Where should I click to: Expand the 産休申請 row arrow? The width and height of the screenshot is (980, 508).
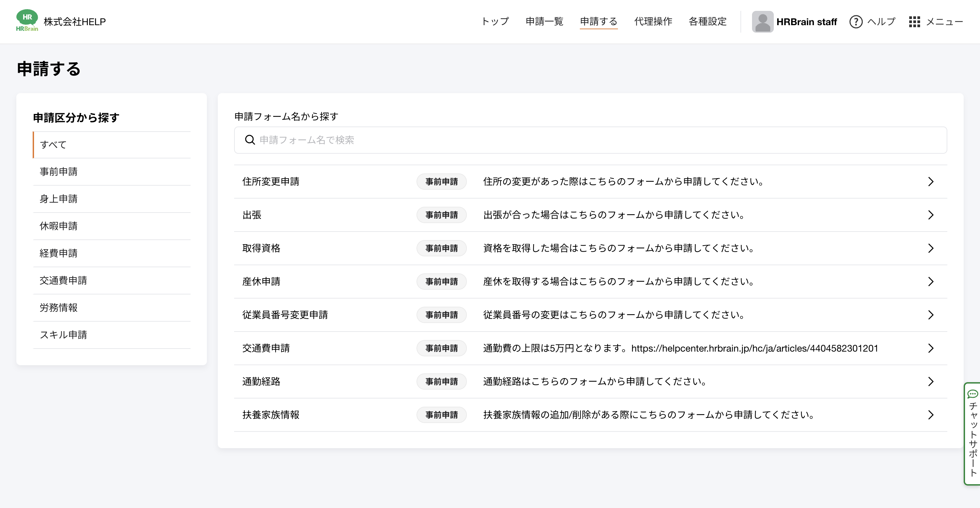pos(931,282)
